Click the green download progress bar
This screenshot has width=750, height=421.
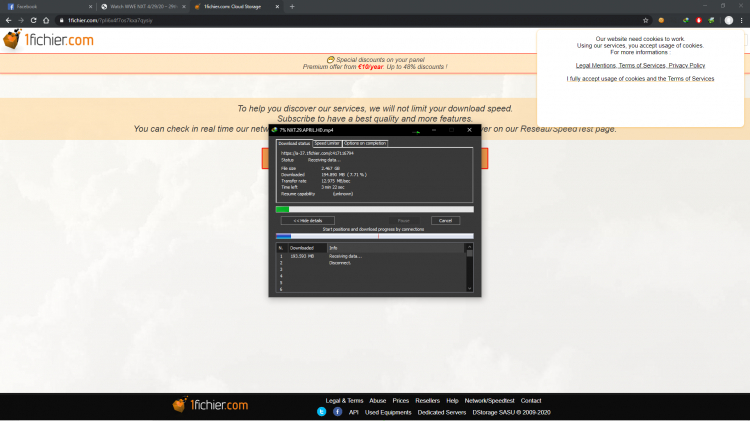click(375, 209)
